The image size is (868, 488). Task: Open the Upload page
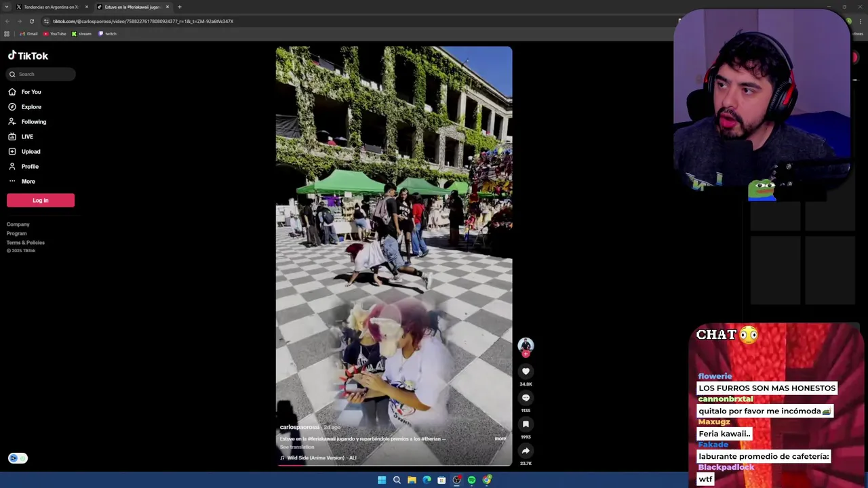pyautogui.click(x=24, y=151)
